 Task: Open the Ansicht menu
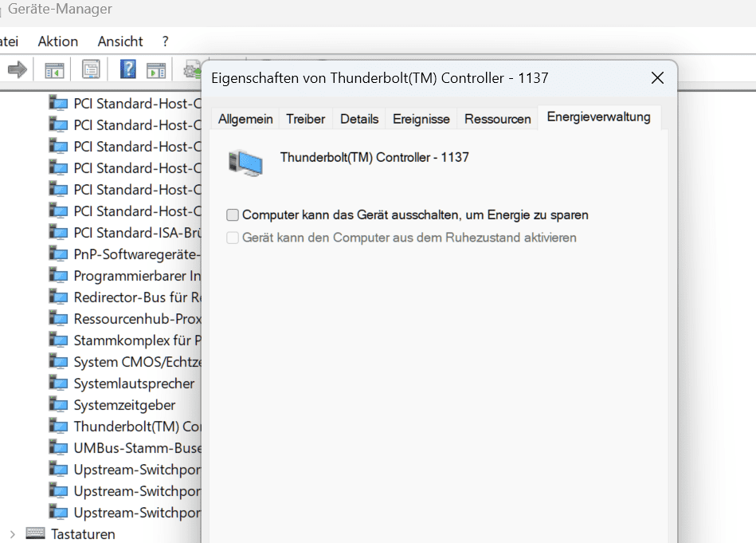[x=120, y=41]
